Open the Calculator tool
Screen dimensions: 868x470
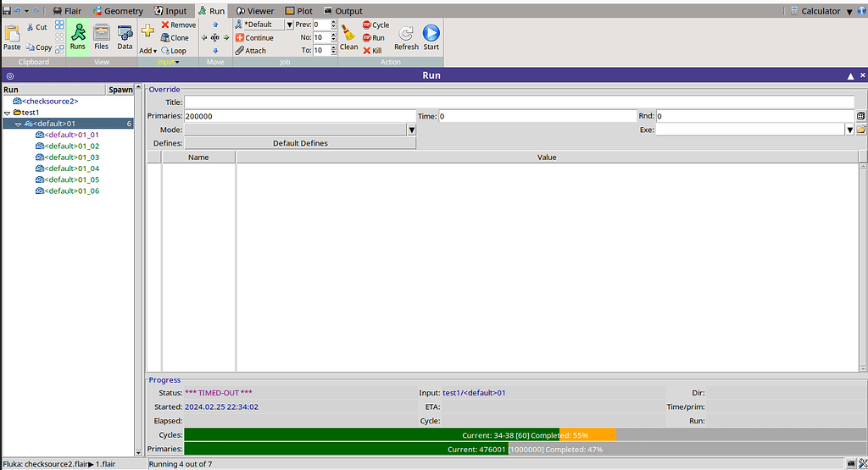(815, 11)
